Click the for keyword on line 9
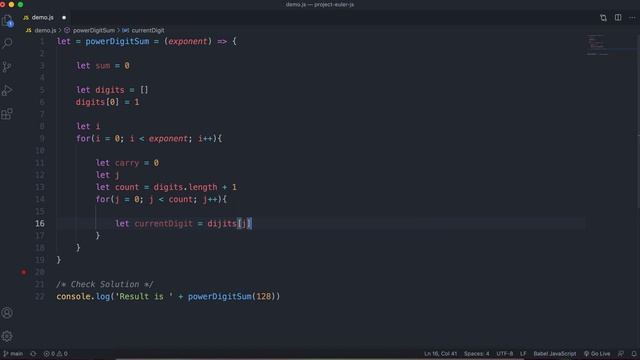The image size is (640, 360). 83,139
